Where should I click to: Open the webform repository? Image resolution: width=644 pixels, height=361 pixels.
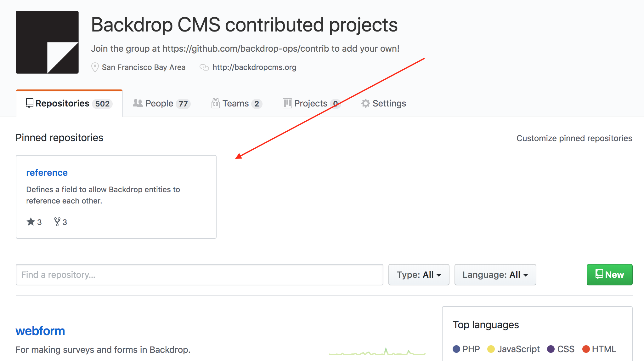point(40,331)
